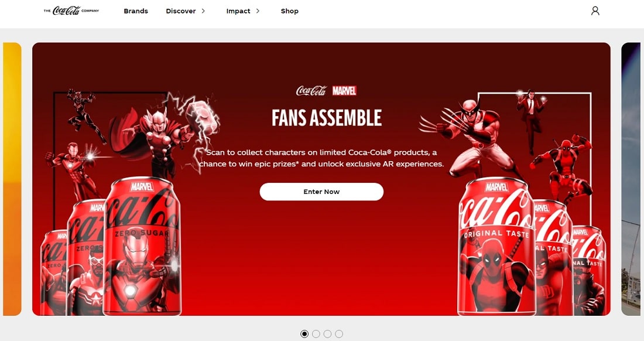Open the user account profile icon

595,11
